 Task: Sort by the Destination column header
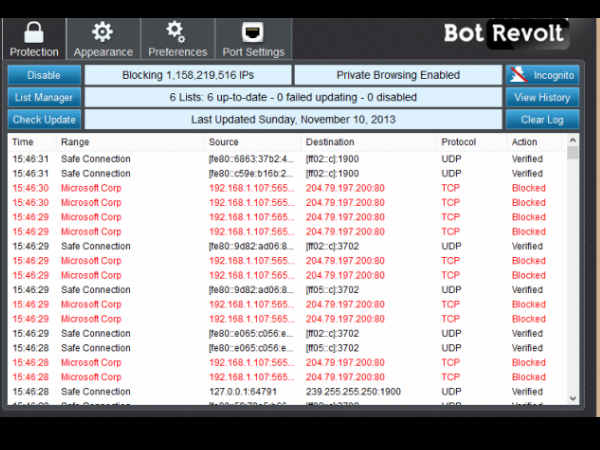coord(330,142)
